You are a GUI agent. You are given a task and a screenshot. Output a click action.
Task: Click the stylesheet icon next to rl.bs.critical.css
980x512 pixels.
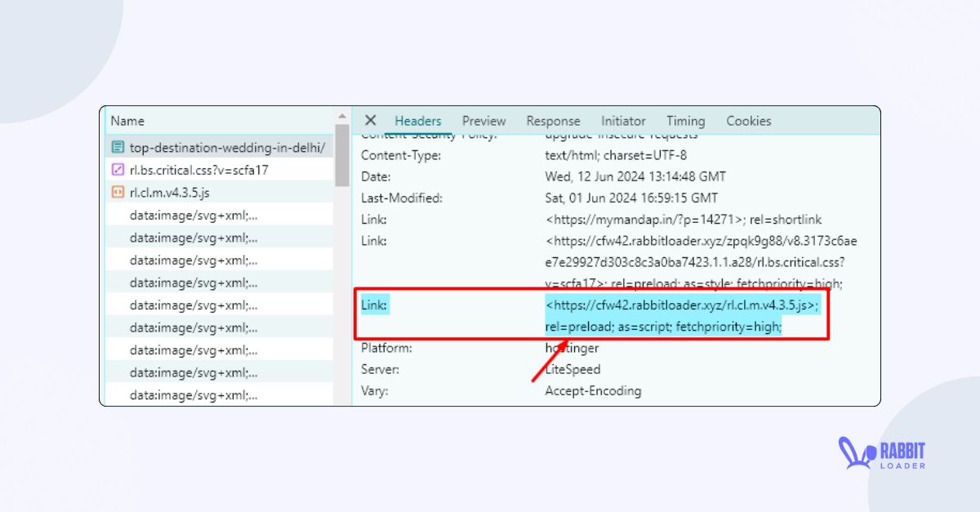point(120,171)
